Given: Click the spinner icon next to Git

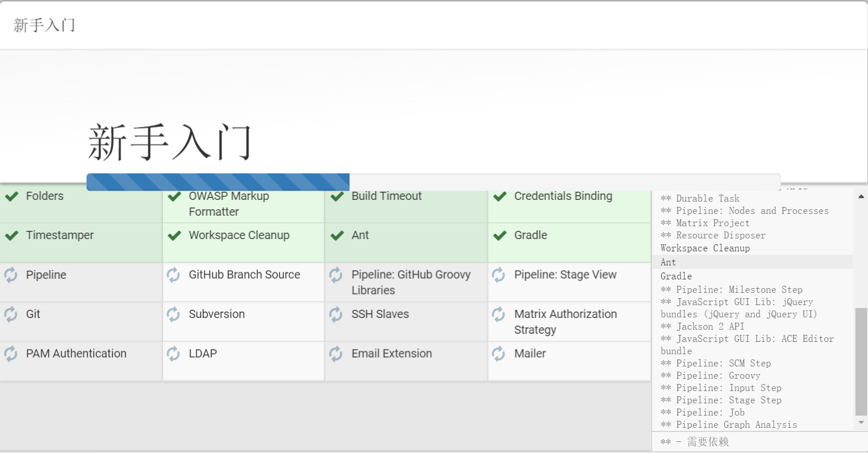Looking at the screenshot, I should (11, 314).
